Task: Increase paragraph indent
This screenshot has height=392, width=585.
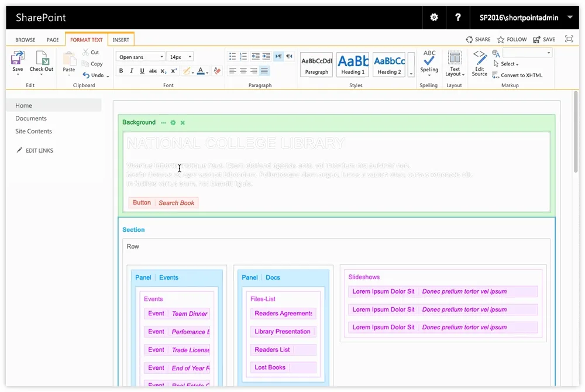Action: 266,56
